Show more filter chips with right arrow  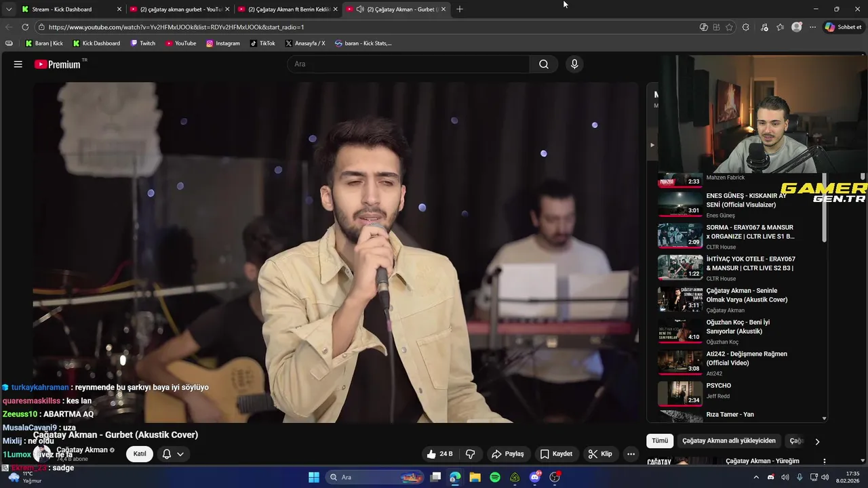pos(817,441)
